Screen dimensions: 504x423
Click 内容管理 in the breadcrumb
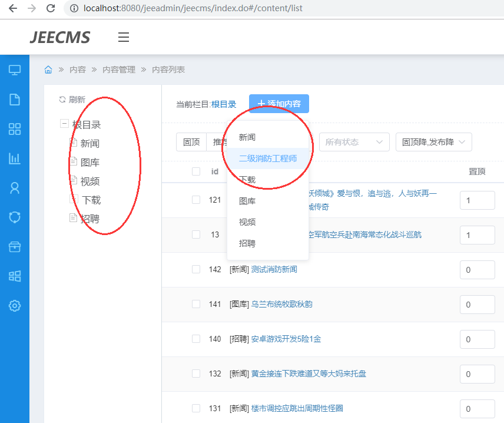[119, 70]
